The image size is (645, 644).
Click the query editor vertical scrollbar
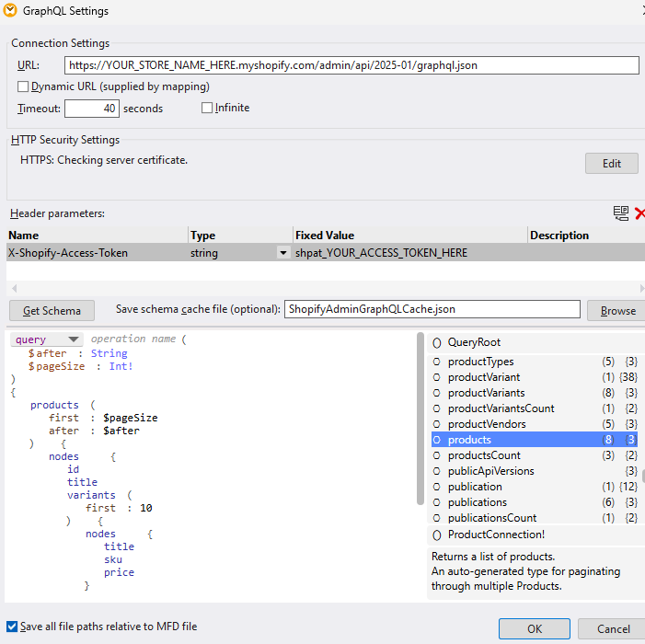420,414
